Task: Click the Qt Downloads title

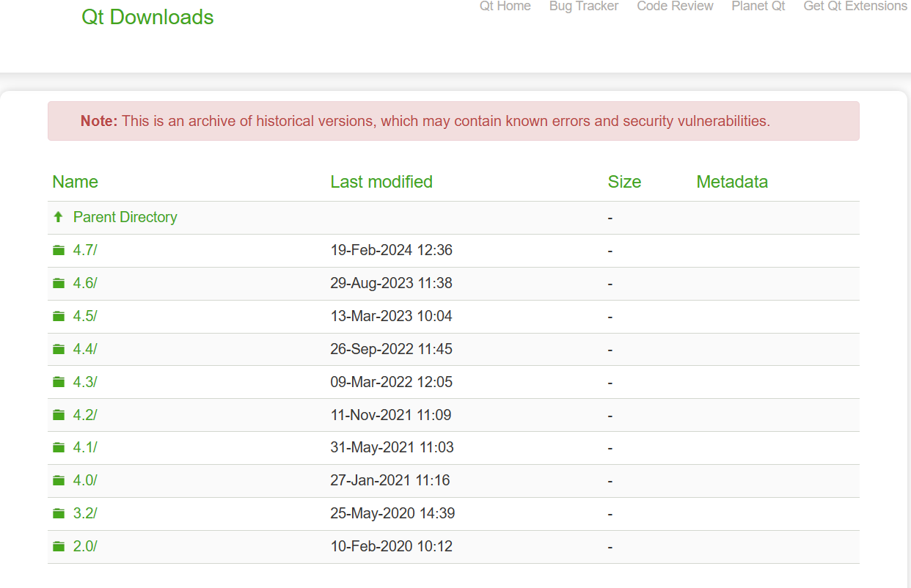Action: (147, 17)
